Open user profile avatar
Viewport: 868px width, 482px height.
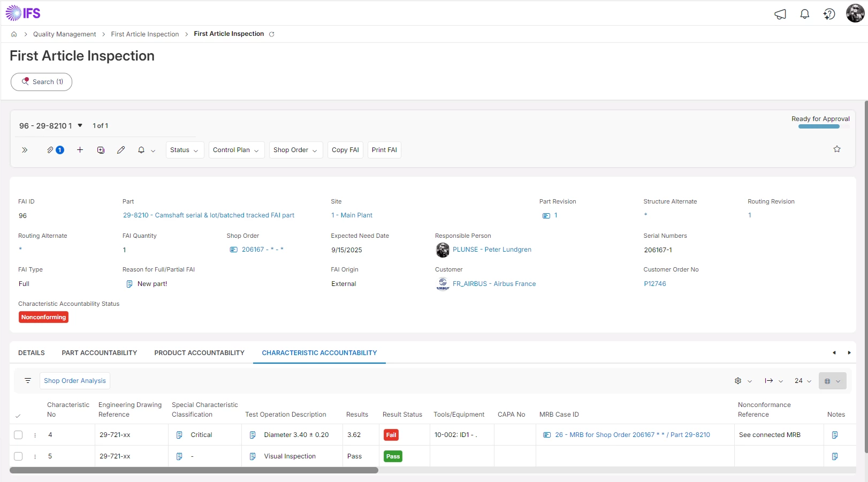[x=855, y=13]
